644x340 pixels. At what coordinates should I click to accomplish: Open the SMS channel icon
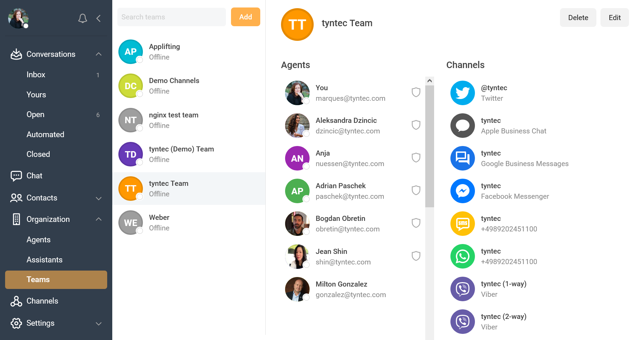pos(463,224)
